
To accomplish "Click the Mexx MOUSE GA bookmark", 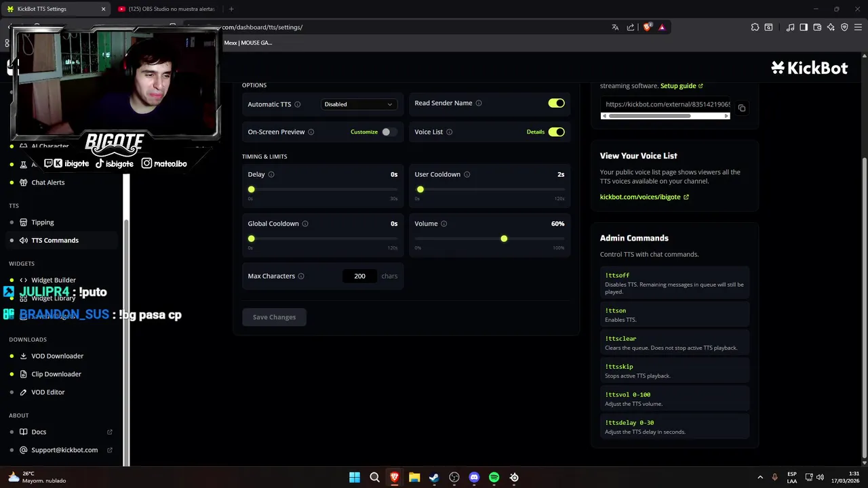I will click(x=248, y=43).
